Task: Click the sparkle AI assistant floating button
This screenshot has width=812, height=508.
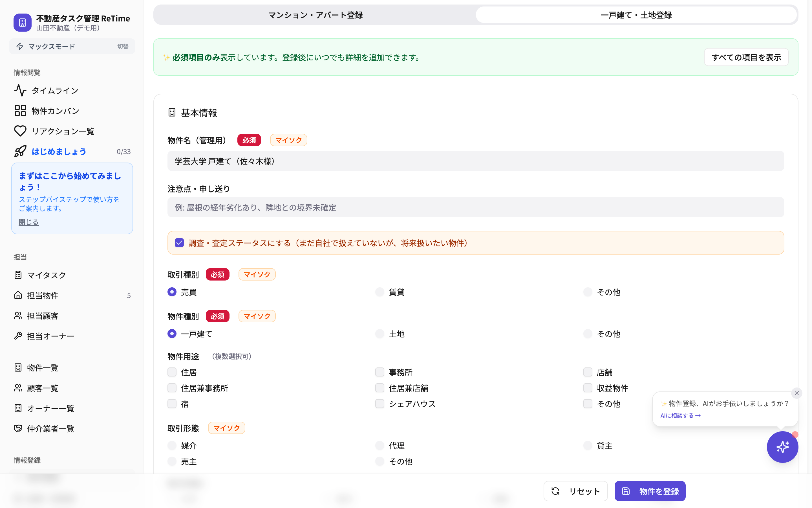Action: point(782,447)
